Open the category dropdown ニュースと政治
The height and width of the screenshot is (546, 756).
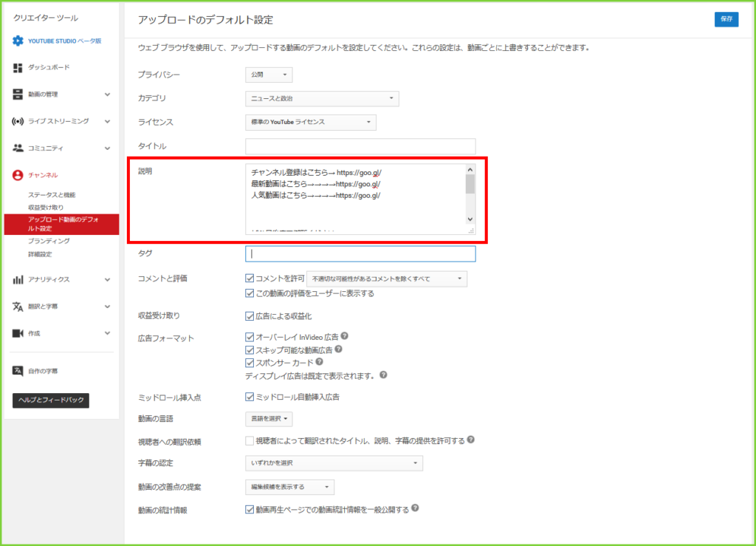[322, 98]
